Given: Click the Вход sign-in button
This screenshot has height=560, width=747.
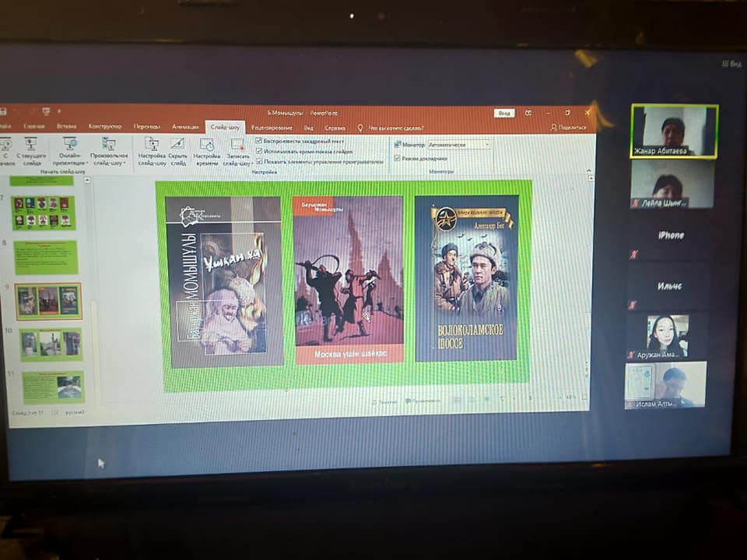Looking at the screenshot, I should click(504, 114).
